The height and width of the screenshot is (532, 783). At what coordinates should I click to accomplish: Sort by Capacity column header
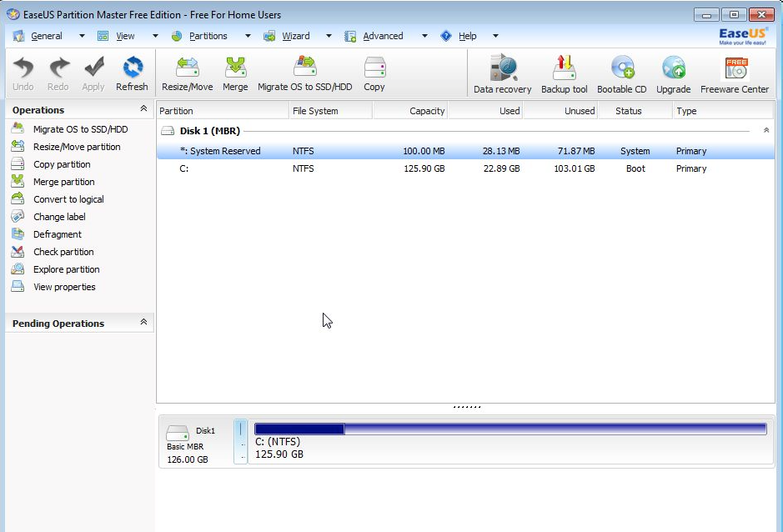(x=410, y=111)
